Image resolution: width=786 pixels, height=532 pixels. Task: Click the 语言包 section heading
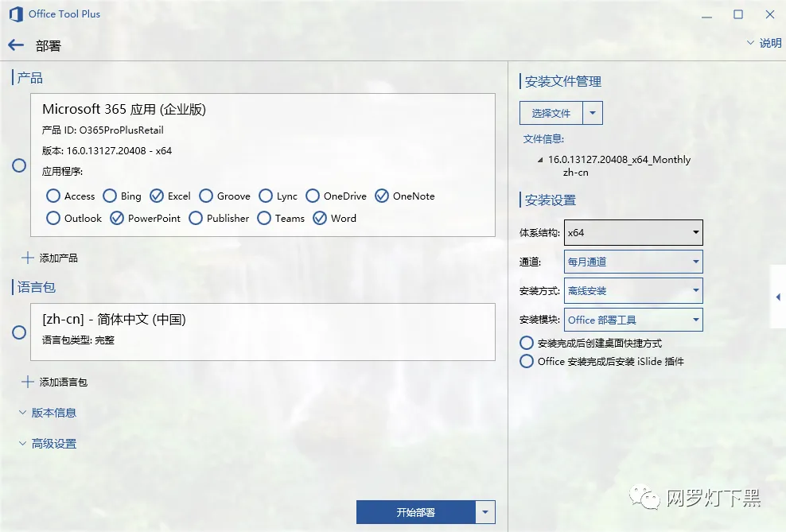(36, 287)
